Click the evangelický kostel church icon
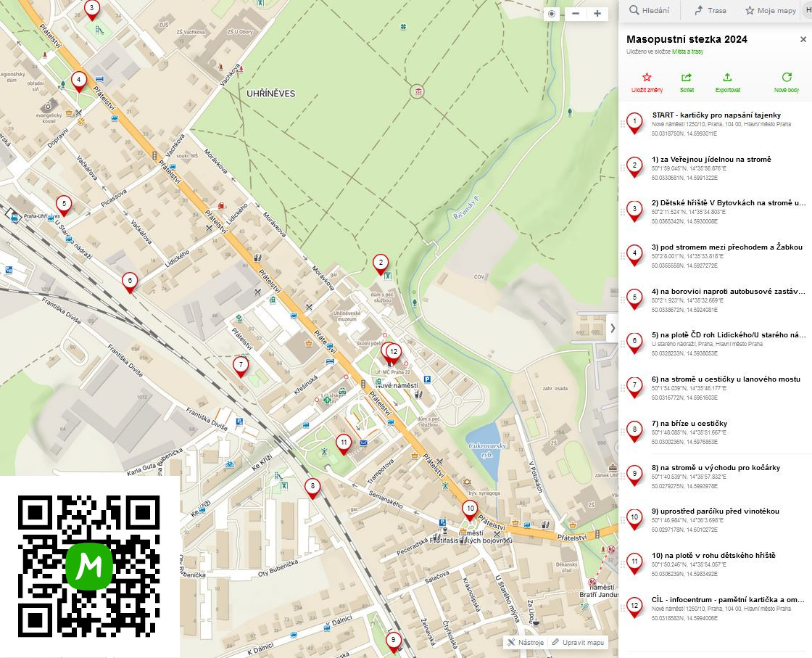 point(49,106)
